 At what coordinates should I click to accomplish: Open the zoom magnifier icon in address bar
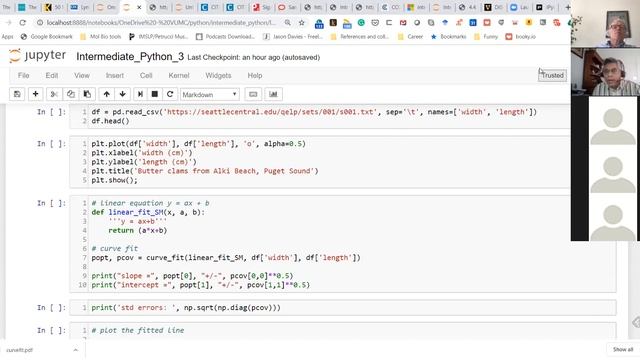point(288,23)
